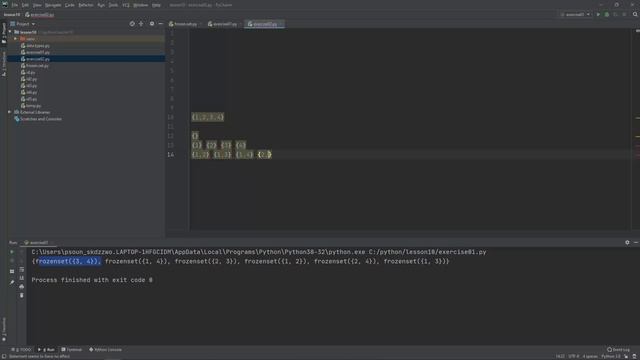640x360 pixels.
Task: Open the Project view dropdown
Action: tap(23, 24)
